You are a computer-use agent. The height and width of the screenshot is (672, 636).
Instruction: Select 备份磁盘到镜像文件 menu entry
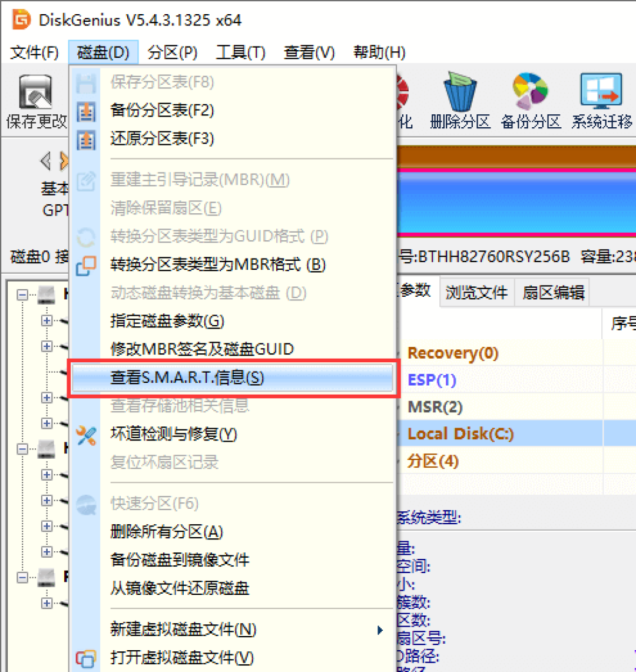233,560
